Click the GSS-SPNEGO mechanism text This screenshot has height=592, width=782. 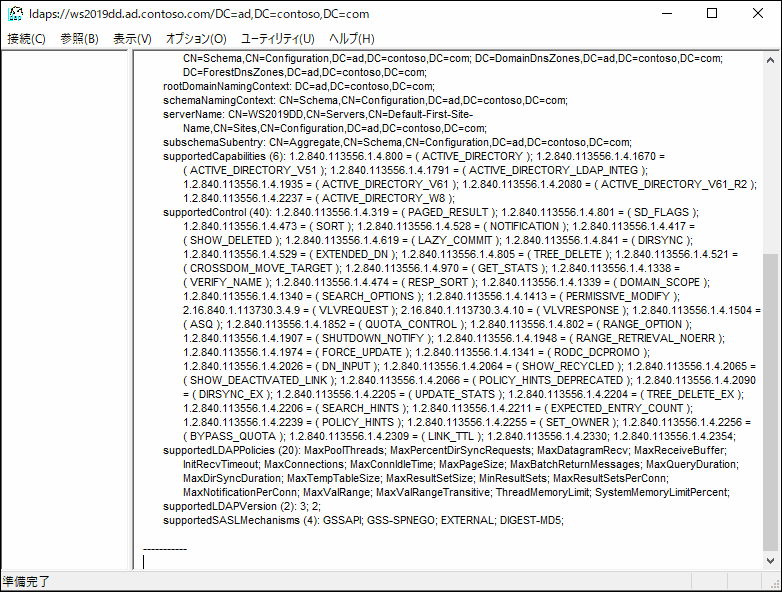401,520
